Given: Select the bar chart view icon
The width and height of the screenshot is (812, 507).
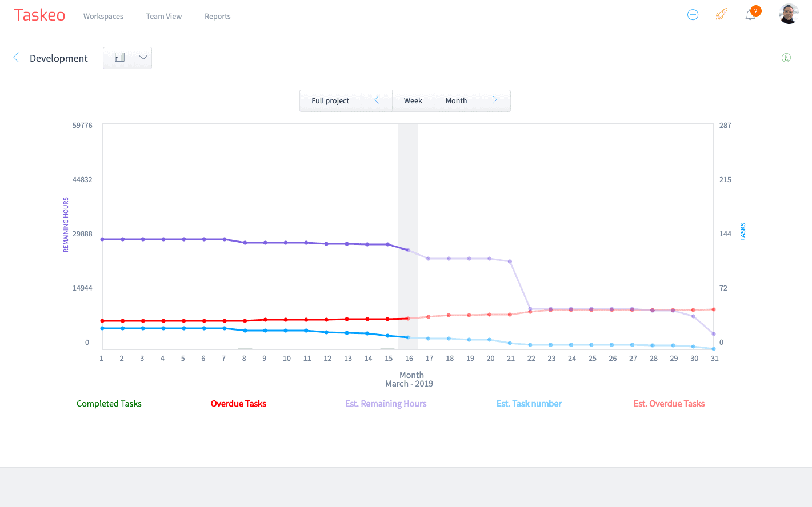Looking at the screenshot, I should tap(119, 58).
